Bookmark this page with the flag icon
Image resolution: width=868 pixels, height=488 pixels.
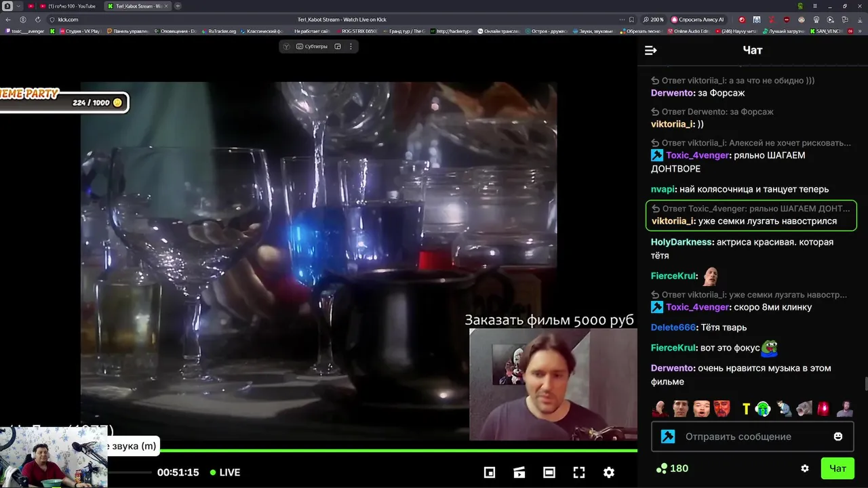point(632,20)
